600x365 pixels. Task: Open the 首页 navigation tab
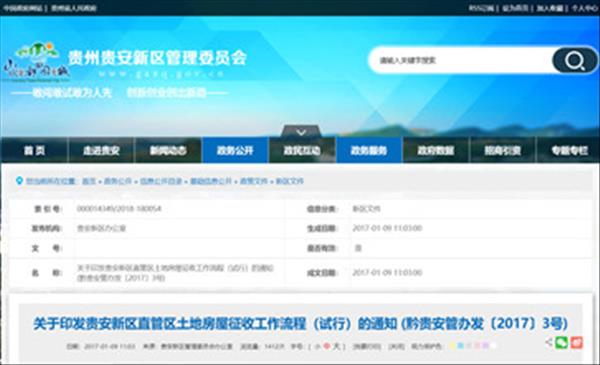coord(34,150)
